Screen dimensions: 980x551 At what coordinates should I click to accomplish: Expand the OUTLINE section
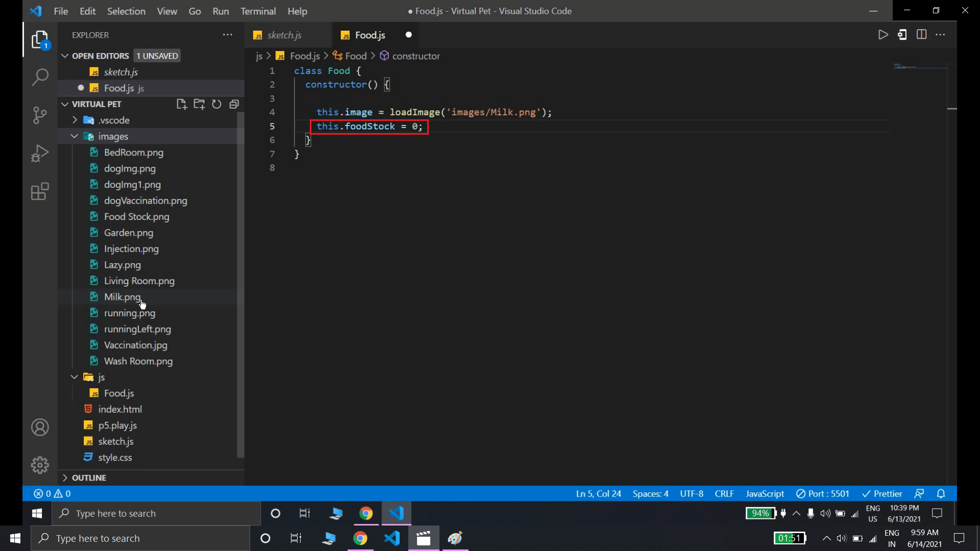tap(89, 478)
